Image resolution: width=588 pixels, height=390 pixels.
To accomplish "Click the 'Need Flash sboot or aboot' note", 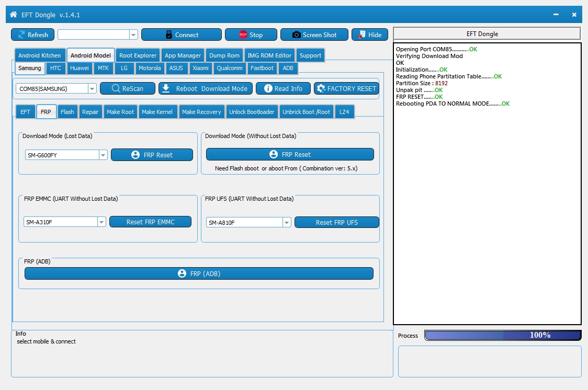I will tap(286, 168).
